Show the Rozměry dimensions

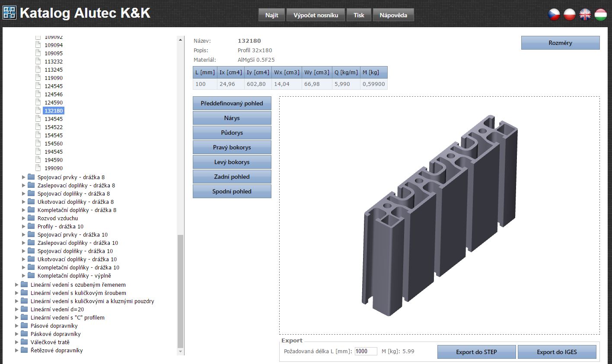tap(560, 43)
